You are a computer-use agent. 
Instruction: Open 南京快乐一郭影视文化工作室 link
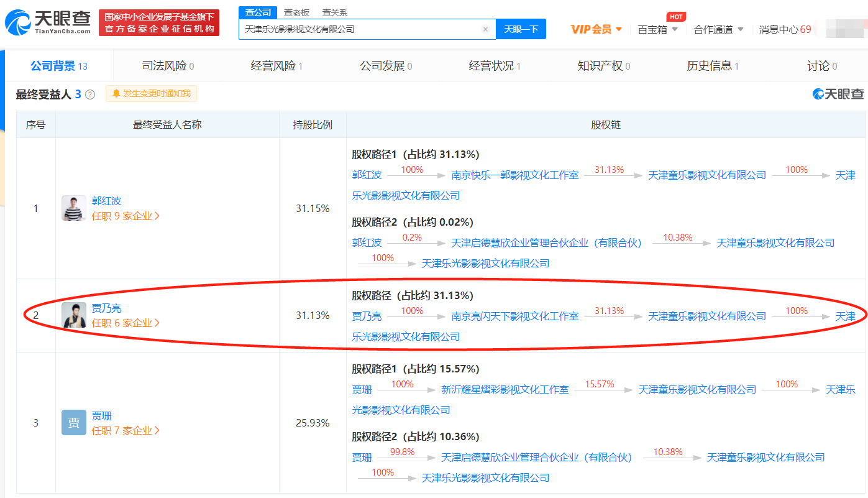click(x=515, y=175)
